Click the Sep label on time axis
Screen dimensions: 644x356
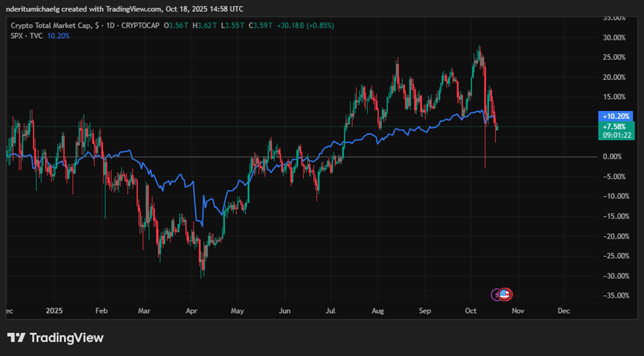[425, 311]
